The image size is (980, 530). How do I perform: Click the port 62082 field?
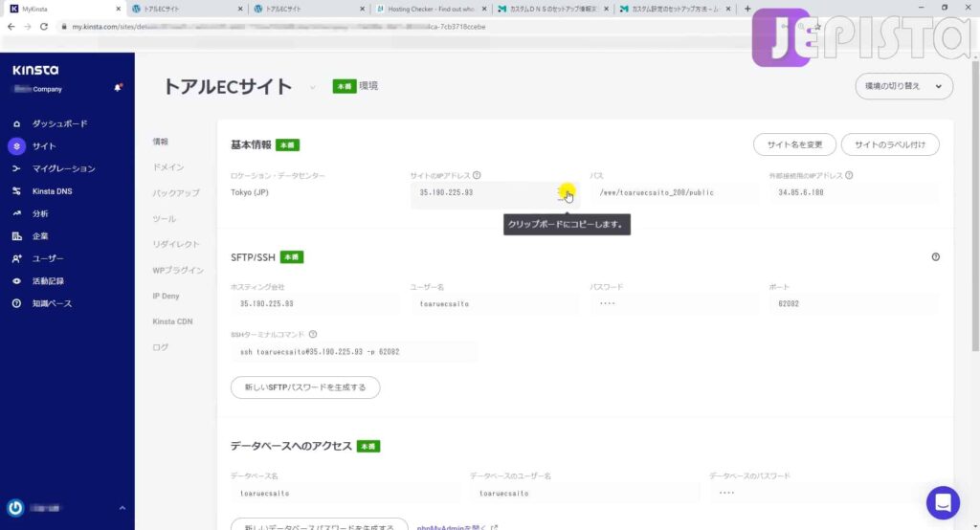[854, 304]
